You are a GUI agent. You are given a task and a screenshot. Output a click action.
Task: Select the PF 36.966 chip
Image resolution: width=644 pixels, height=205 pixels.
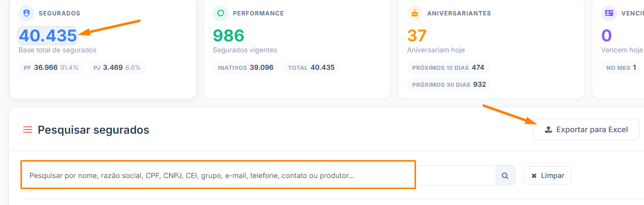51,67
